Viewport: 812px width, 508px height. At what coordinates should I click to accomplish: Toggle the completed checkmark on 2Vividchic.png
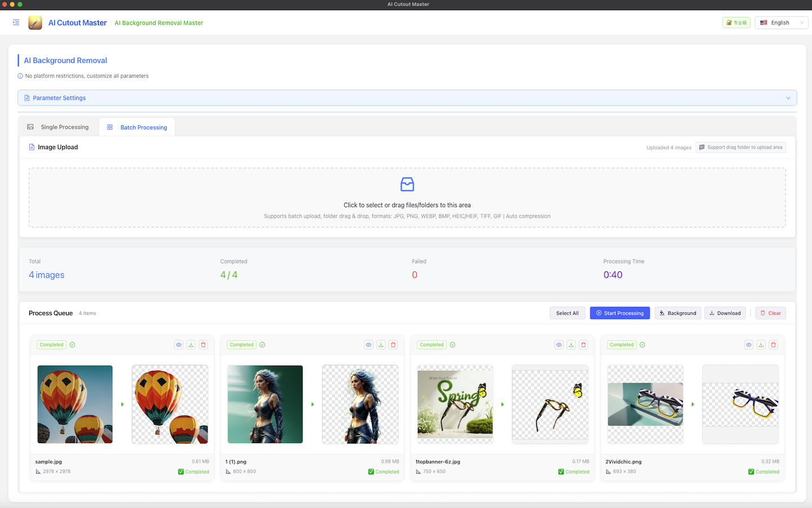pyautogui.click(x=642, y=344)
